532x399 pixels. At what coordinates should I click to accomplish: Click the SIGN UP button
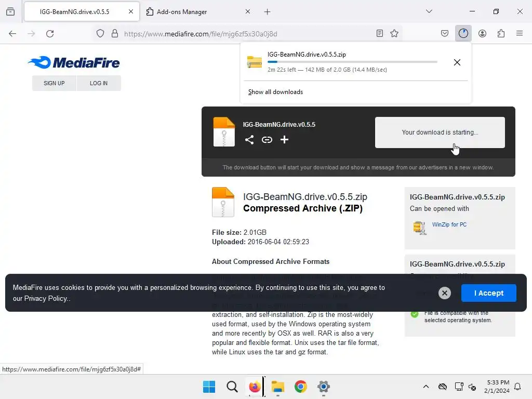click(x=54, y=83)
